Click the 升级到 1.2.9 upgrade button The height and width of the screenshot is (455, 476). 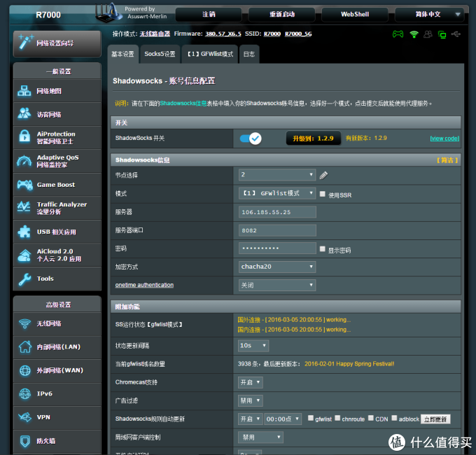pos(313,139)
